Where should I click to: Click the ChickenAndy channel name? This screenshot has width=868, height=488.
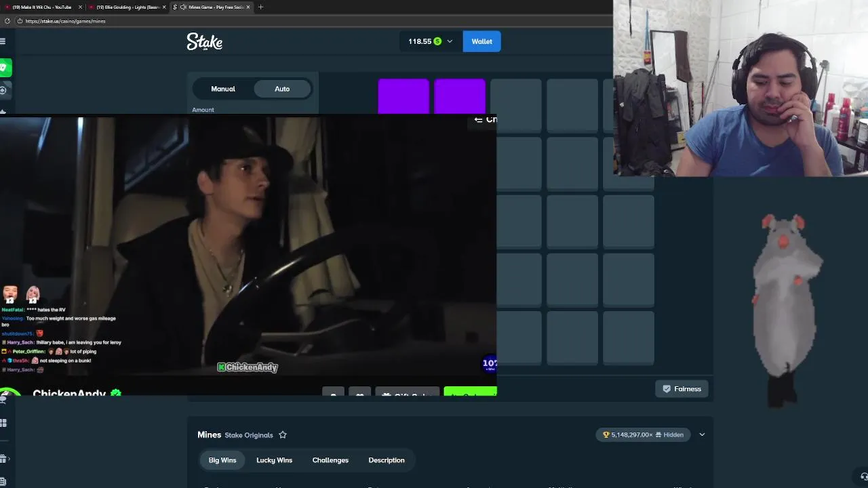[x=69, y=393]
